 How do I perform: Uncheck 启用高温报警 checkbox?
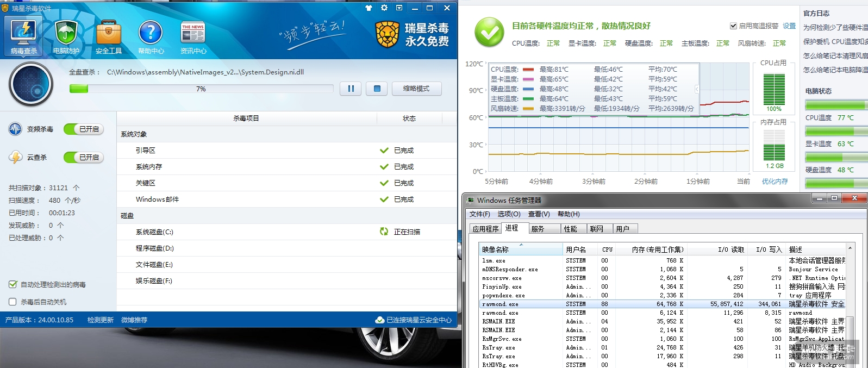(733, 26)
